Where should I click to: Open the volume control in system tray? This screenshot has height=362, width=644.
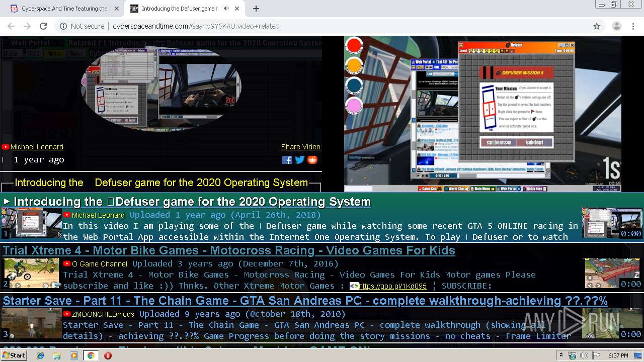click(x=584, y=355)
